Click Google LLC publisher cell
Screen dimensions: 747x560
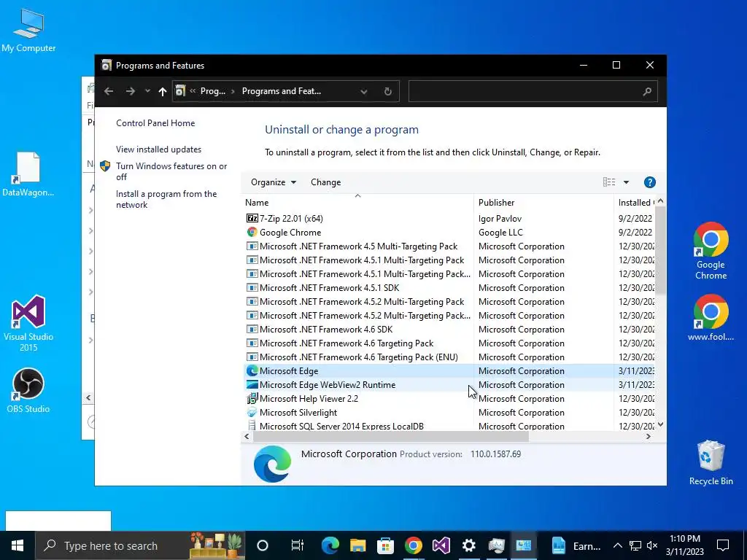500,233
